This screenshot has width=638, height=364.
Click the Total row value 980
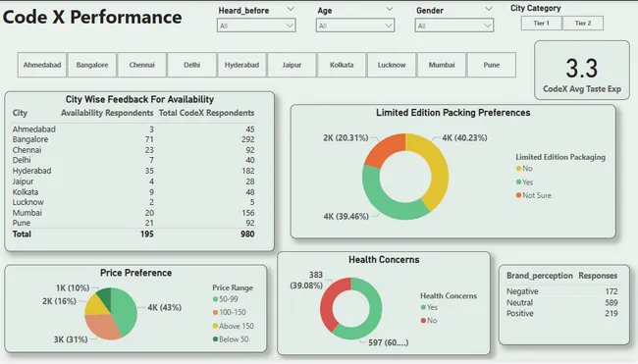247,234
